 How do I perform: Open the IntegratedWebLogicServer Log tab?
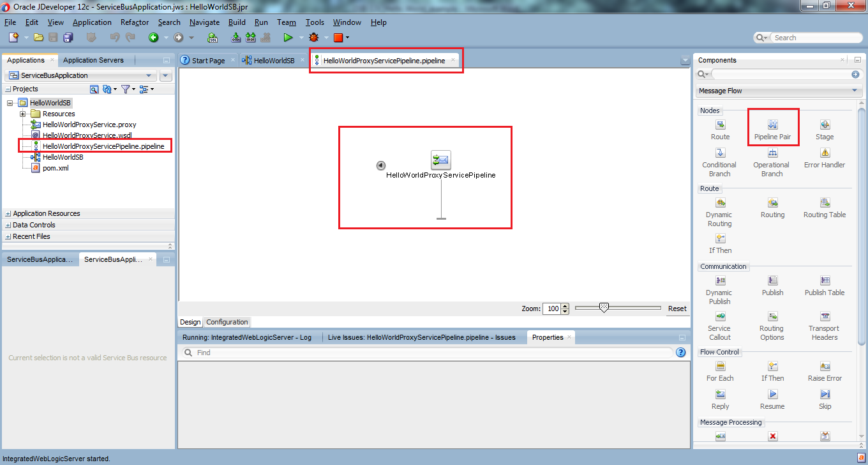coord(247,337)
